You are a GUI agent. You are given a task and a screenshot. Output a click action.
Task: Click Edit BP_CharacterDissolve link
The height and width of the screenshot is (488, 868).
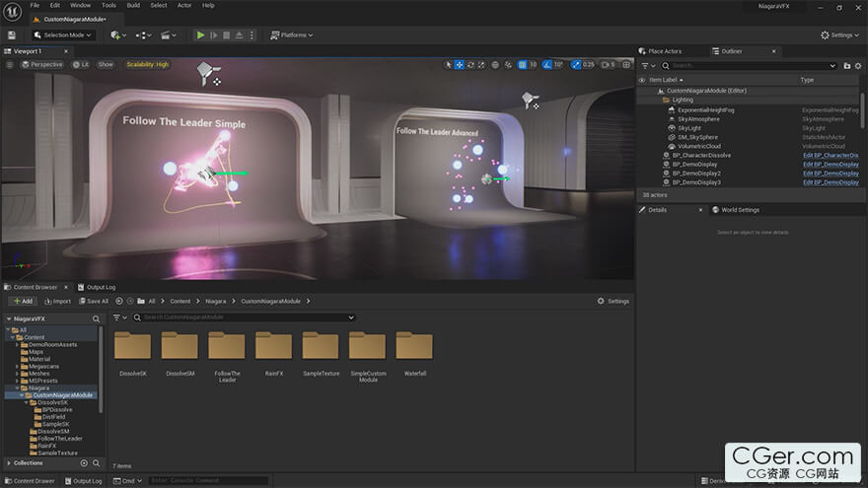pyautogui.click(x=830, y=155)
